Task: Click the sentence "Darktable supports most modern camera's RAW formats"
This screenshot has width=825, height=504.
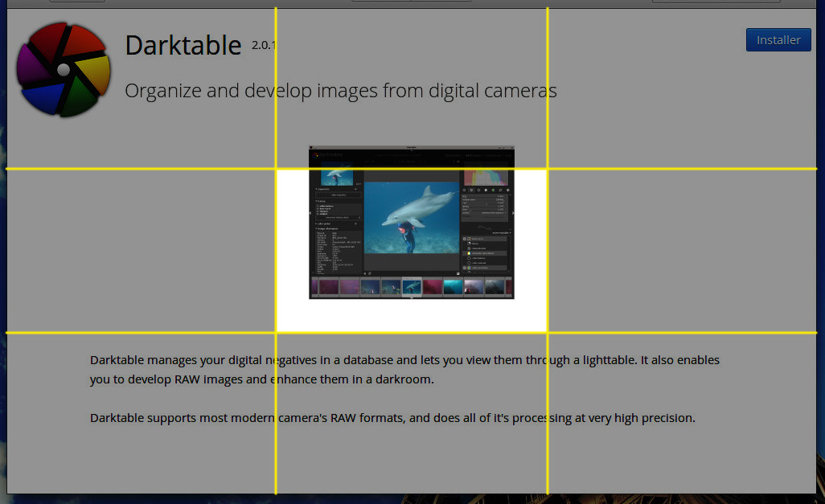Action: pos(392,418)
